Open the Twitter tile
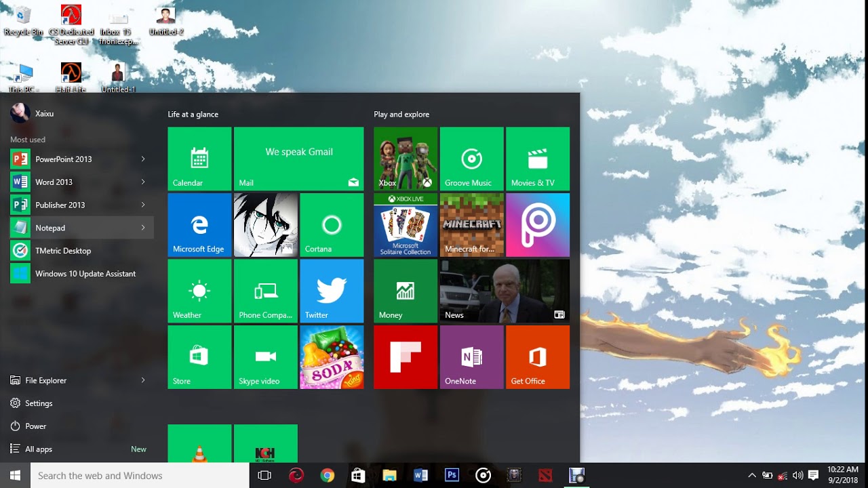This screenshot has width=868, height=488. (x=332, y=291)
